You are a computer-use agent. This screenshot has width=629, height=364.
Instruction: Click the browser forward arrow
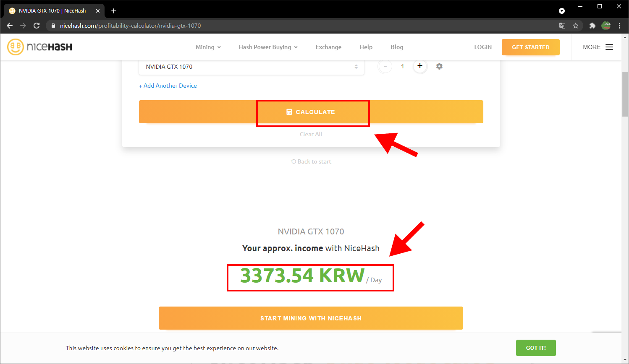[x=23, y=26]
